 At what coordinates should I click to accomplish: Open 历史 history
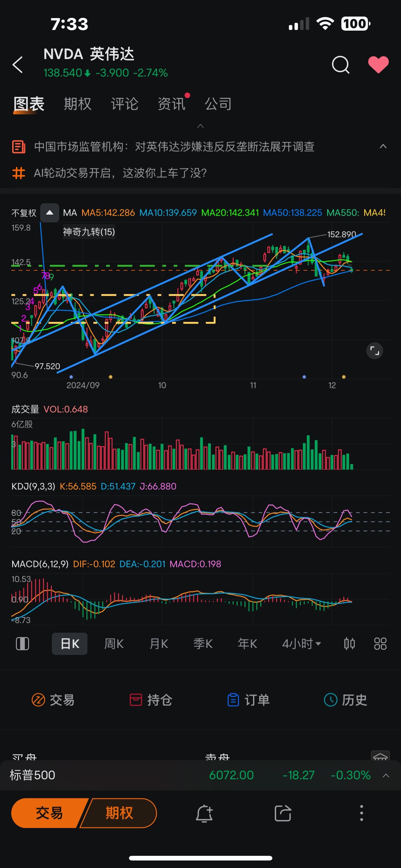coord(345,700)
